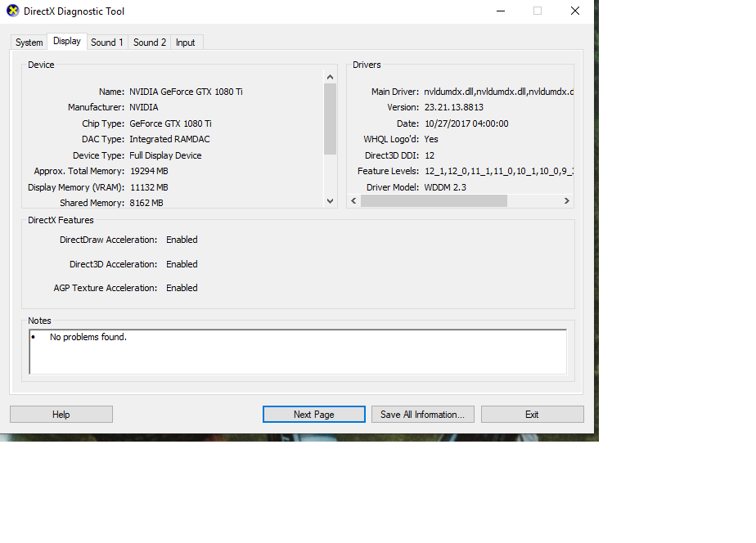This screenshot has height=543, width=756.
Task: Open the Sound 1 tab
Action: (107, 43)
